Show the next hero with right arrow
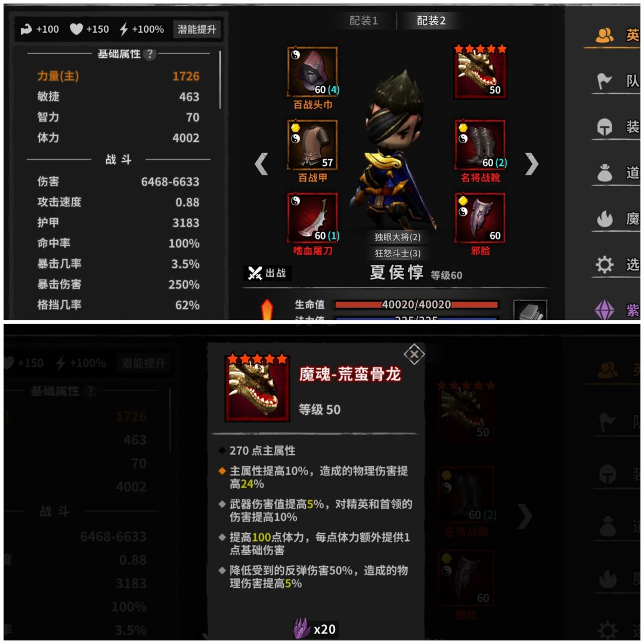 click(x=531, y=164)
